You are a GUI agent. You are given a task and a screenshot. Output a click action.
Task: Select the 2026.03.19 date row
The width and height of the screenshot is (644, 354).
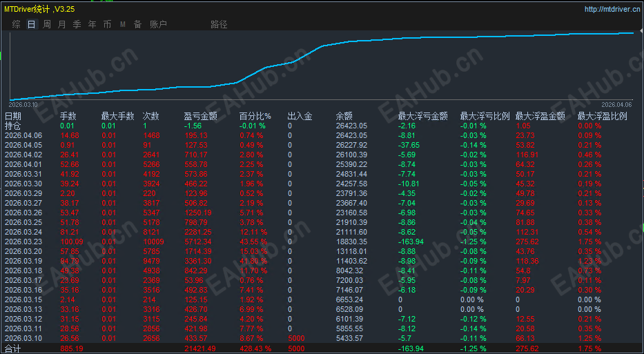24,261
